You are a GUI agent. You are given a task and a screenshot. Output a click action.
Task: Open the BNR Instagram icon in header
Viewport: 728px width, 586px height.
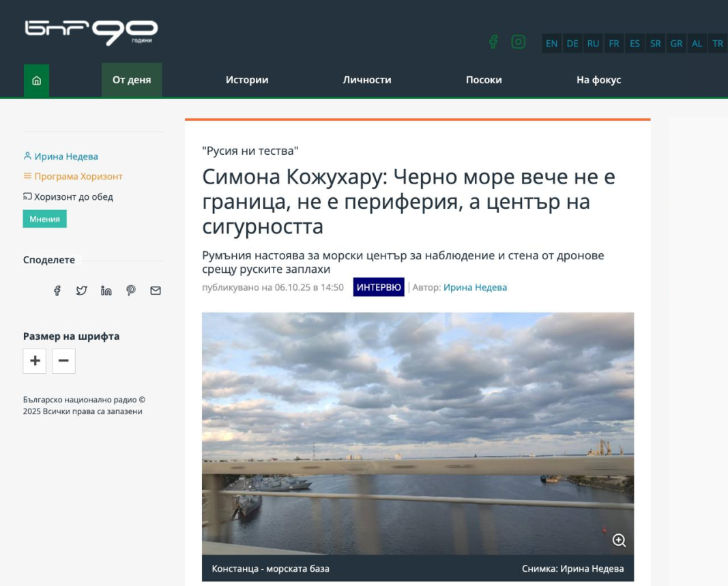[x=519, y=42]
